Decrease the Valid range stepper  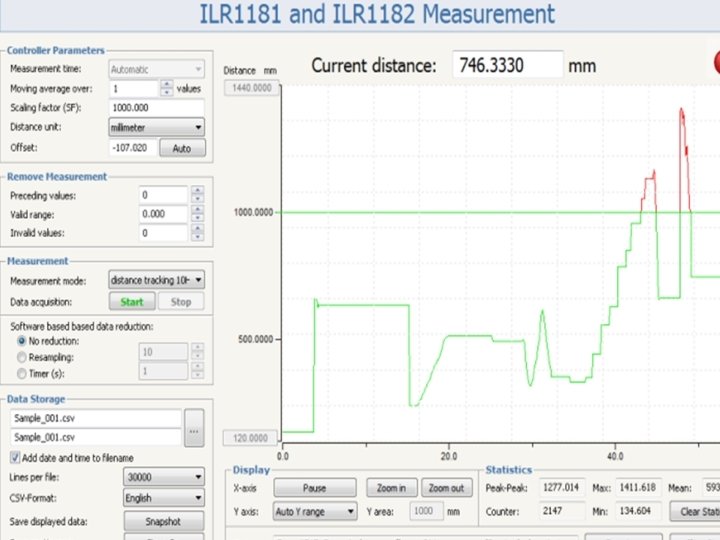197,218
